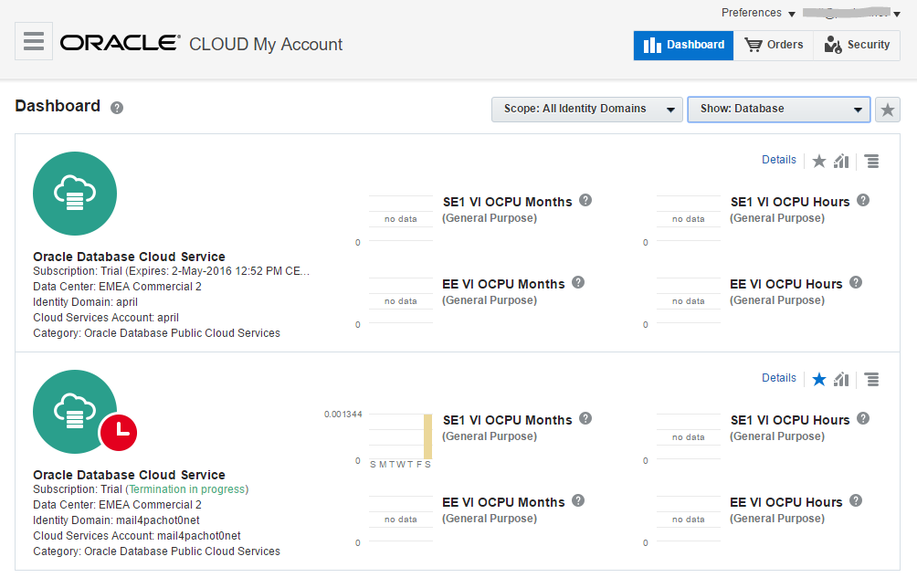Click the Termination in progress status text
This screenshot has height=588, width=917.
coord(187,489)
